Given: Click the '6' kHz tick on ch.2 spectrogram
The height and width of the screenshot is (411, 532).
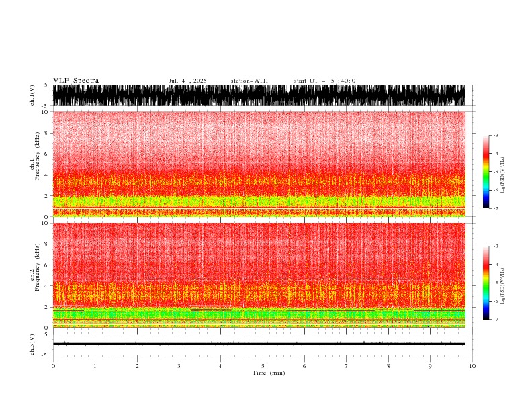Looking at the screenshot, I should (46, 265).
